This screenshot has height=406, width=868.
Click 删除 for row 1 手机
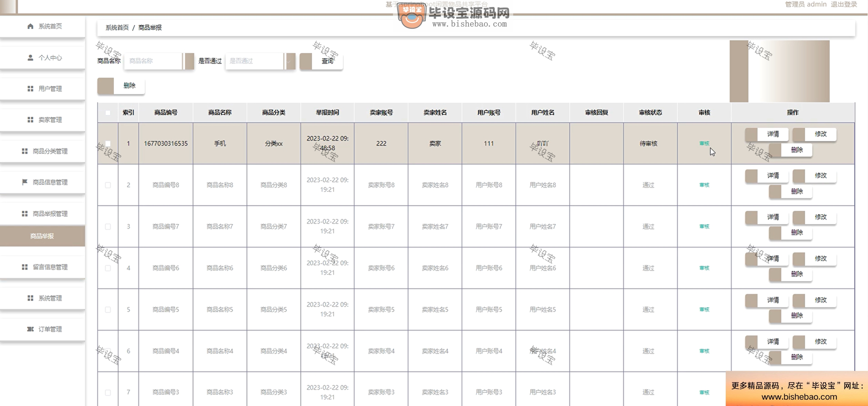790,150
